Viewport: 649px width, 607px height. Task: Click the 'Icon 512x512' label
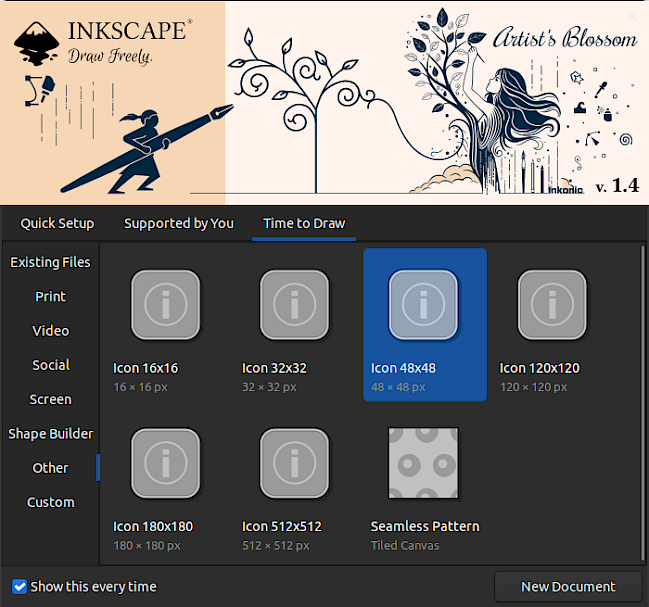point(281,527)
